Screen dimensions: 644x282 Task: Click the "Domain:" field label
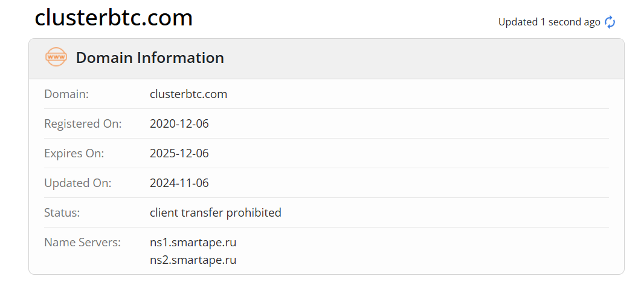tap(66, 94)
